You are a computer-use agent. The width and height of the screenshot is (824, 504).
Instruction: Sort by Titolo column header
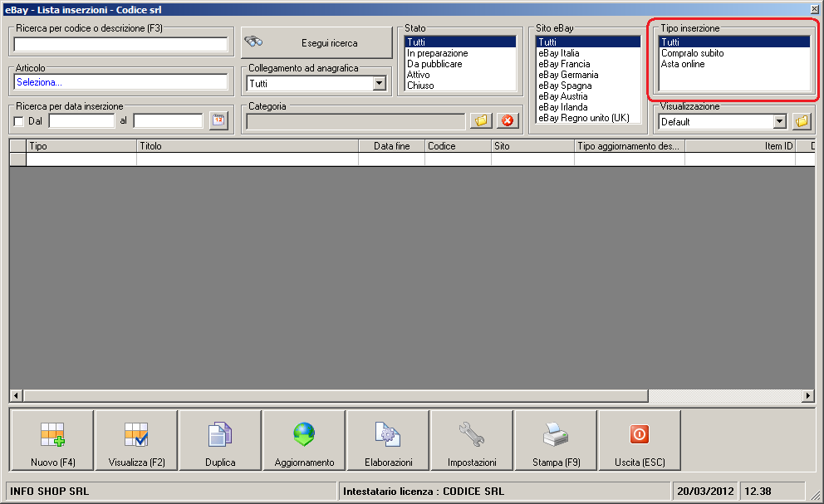click(248, 146)
